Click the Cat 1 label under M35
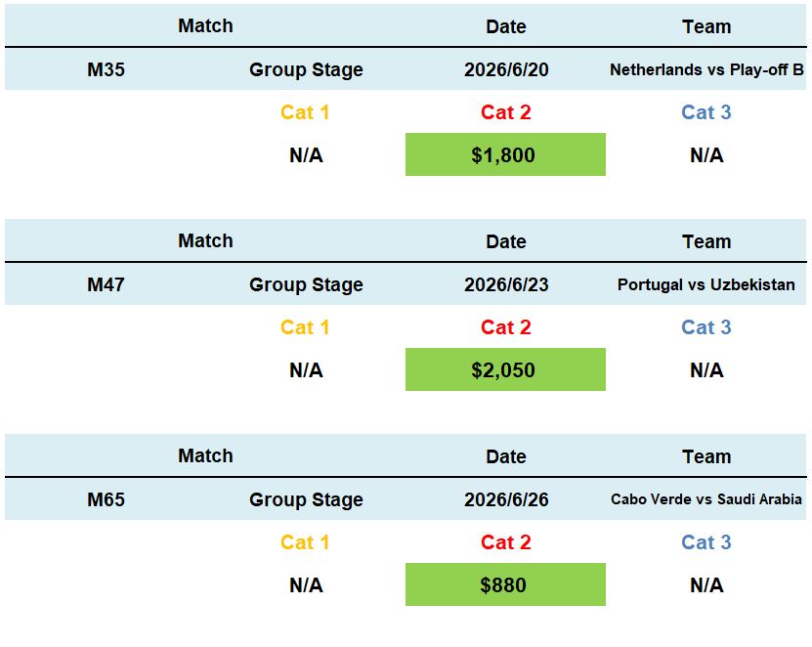 pyautogui.click(x=305, y=112)
